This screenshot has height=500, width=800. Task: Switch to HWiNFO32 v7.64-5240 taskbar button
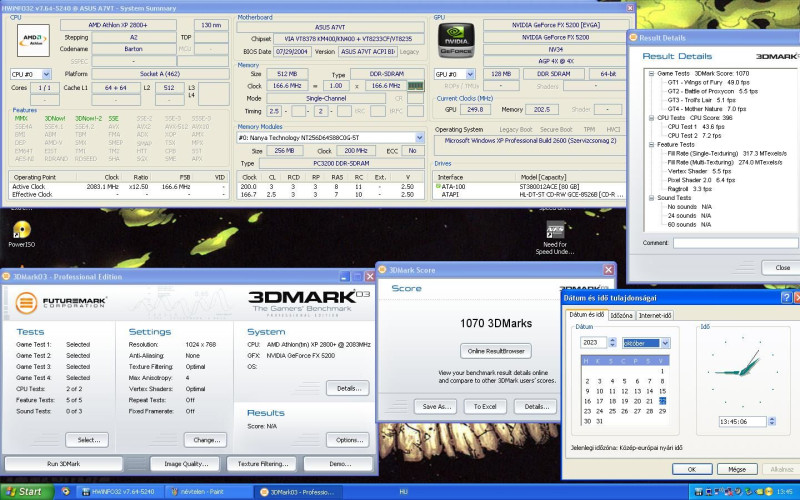[x=119, y=492]
